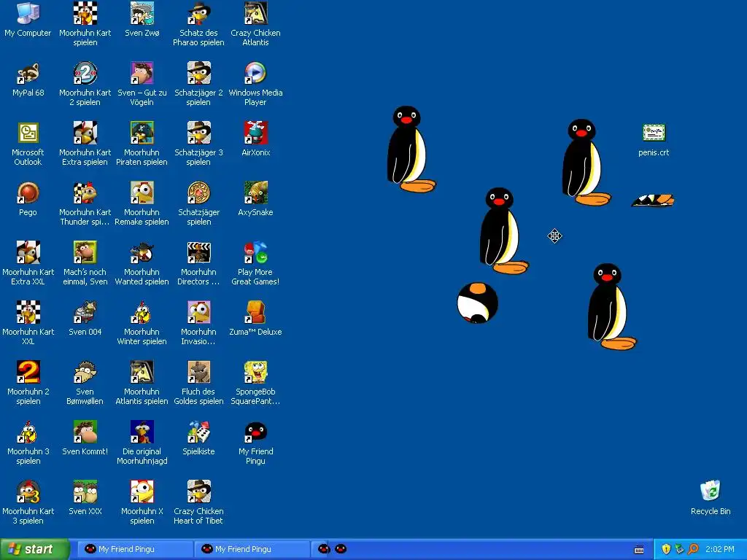747x560 pixels.
Task: Select Mach's noch einmal, Sven icon
Action: tap(85, 252)
